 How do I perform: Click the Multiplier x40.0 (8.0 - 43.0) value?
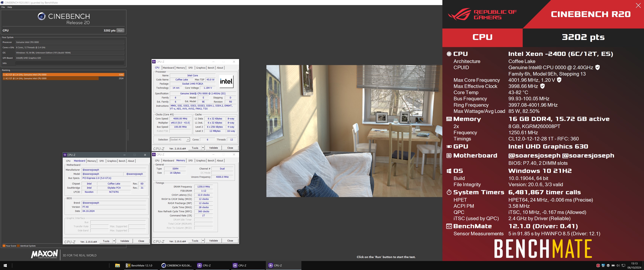[180, 123]
